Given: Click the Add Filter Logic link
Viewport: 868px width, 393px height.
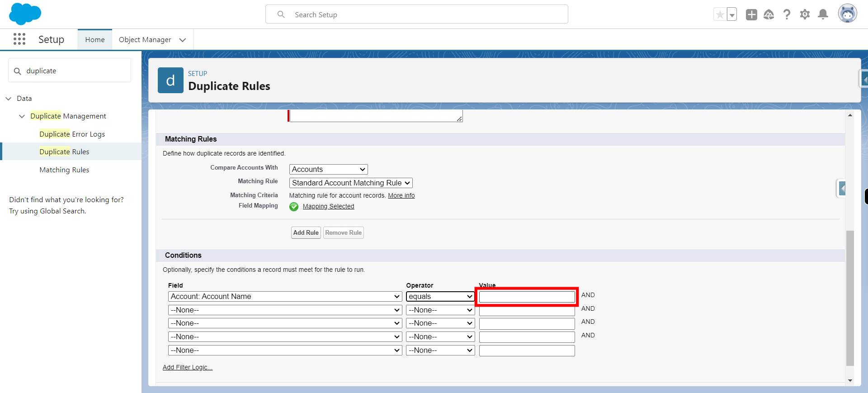Looking at the screenshot, I should tap(188, 368).
